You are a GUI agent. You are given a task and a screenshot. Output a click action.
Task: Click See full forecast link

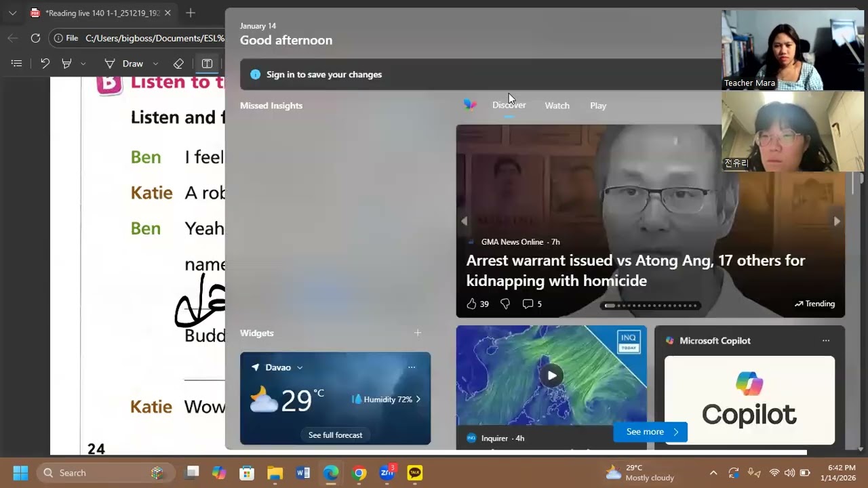pyautogui.click(x=335, y=435)
